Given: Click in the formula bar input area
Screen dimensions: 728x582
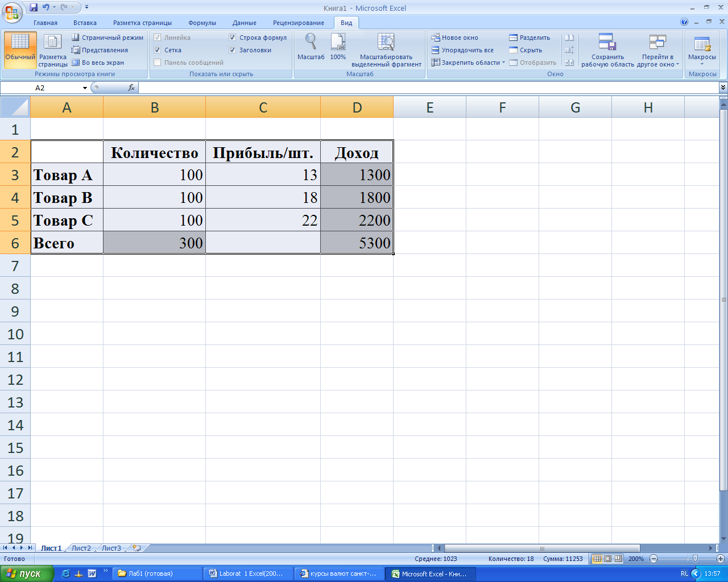Looking at the screenshot, I should pyautogui.click(x=428, y=88).
